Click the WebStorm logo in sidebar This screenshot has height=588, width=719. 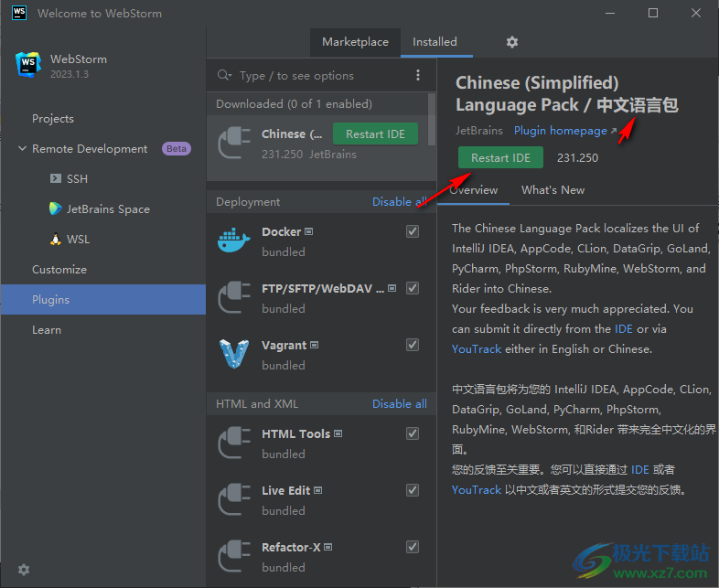point(28,65)
